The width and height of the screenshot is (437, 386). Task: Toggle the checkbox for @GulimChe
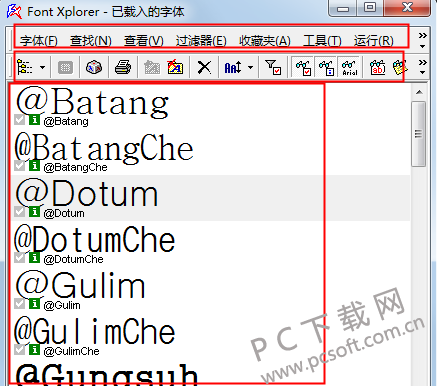[19, 350]
